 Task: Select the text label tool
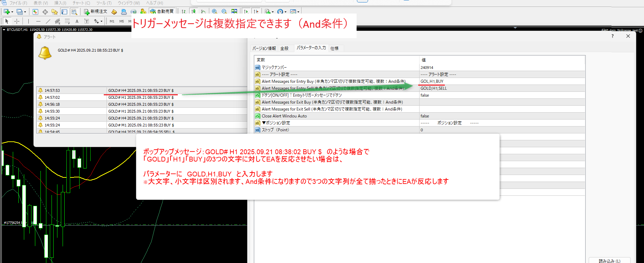click(86, 21)
